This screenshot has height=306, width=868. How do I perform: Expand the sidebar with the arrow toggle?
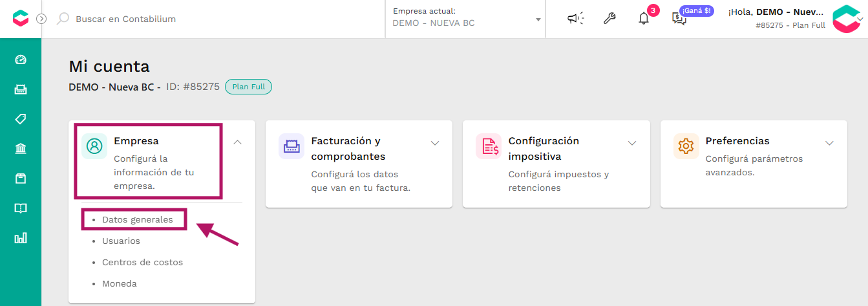coord(41,19)
